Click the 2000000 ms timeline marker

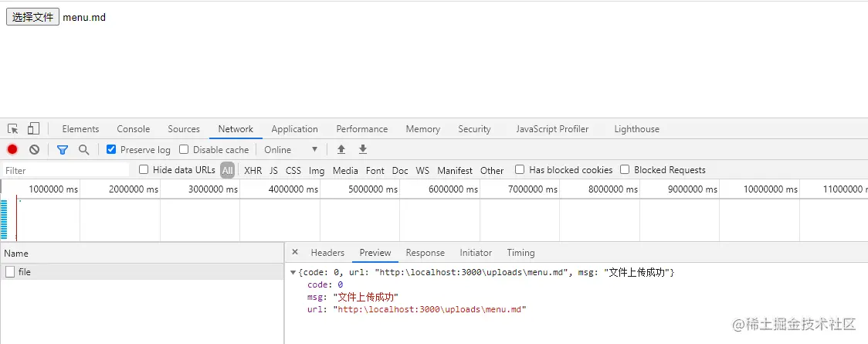click(x=134, y=189)
